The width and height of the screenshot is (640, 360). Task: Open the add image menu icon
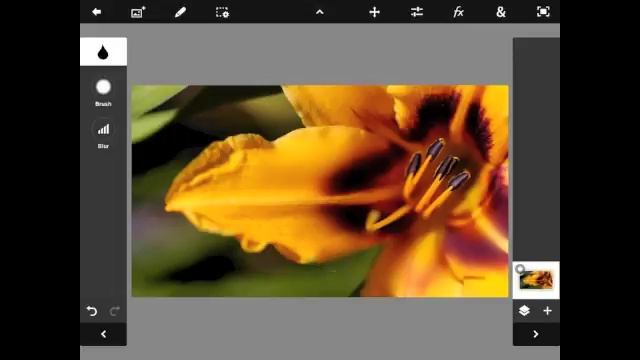point(138,12)
